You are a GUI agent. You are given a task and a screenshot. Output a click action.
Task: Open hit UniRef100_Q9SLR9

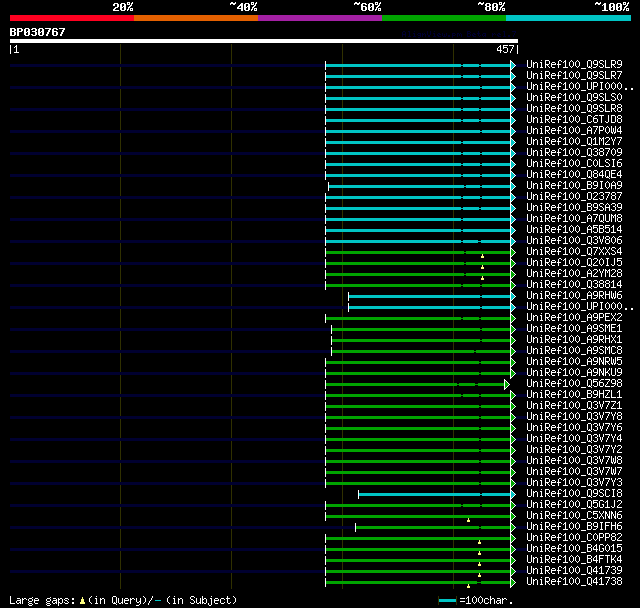pyautogui.click(x=574, y=64)
